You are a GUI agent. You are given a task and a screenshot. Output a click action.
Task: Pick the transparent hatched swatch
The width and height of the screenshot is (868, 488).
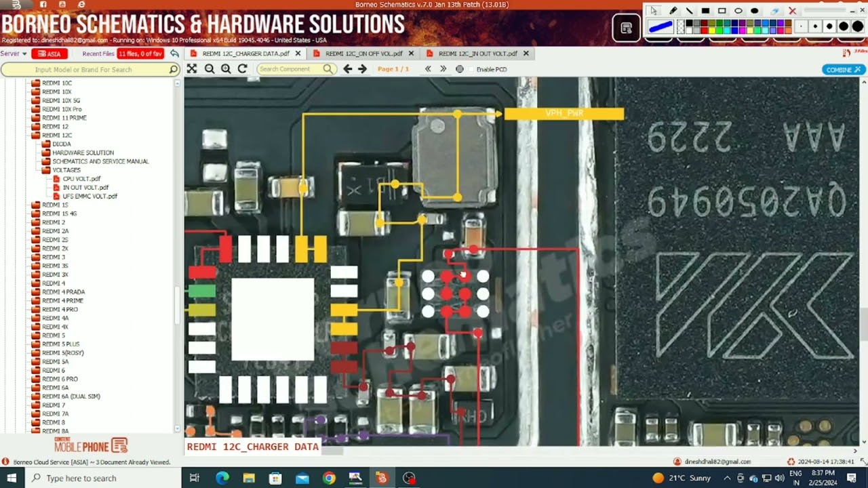[x=681, y=26]
